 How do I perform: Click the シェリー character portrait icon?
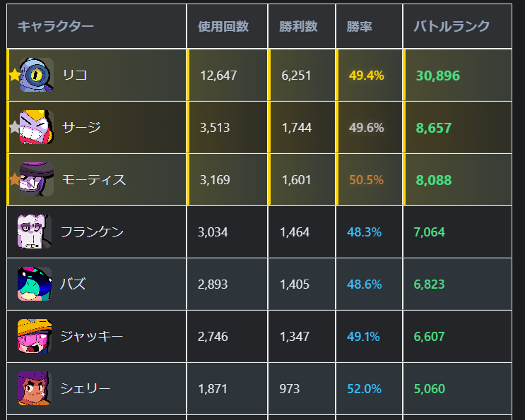[x=35, y=388]
